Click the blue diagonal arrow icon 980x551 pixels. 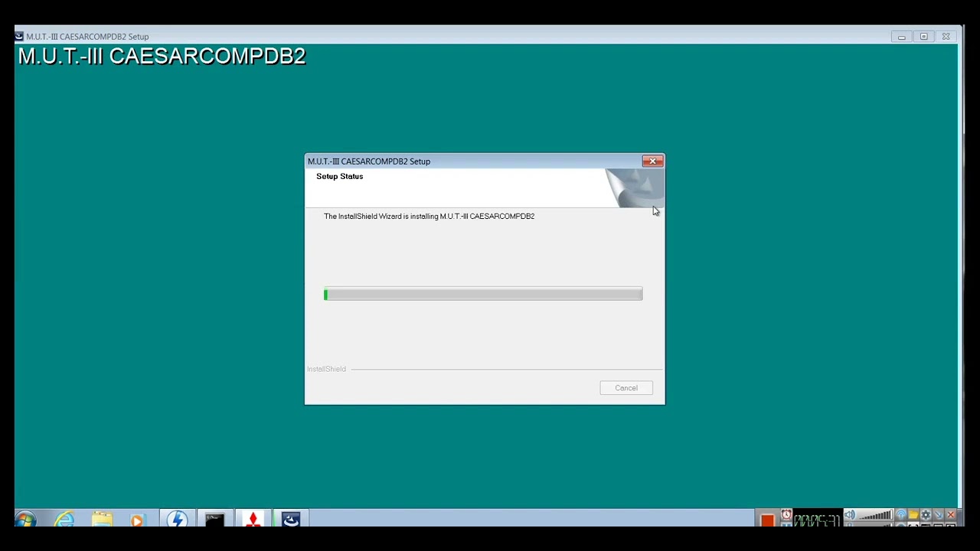938,515
